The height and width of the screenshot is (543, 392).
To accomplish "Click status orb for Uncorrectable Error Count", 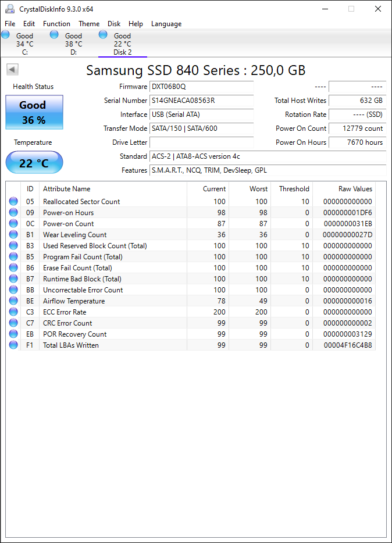I will pyautogui.click(x=13, y=290).
